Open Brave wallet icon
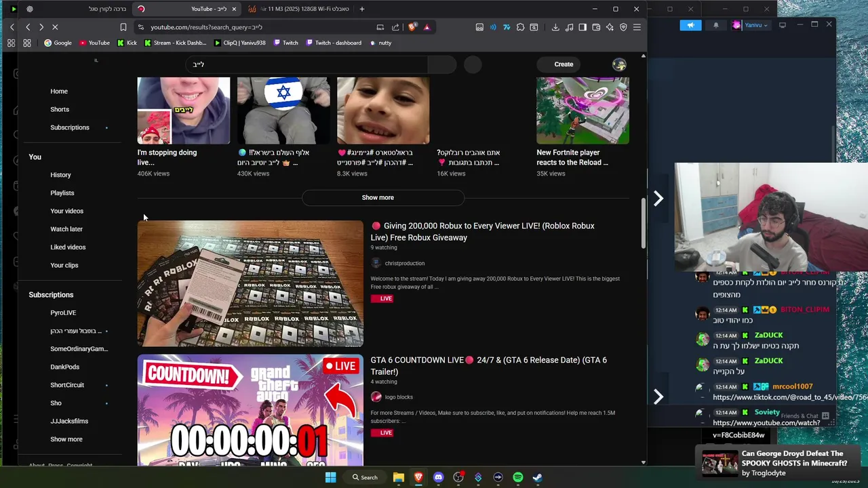The width and height of the screenshot is (868, 488). point(596,27)
